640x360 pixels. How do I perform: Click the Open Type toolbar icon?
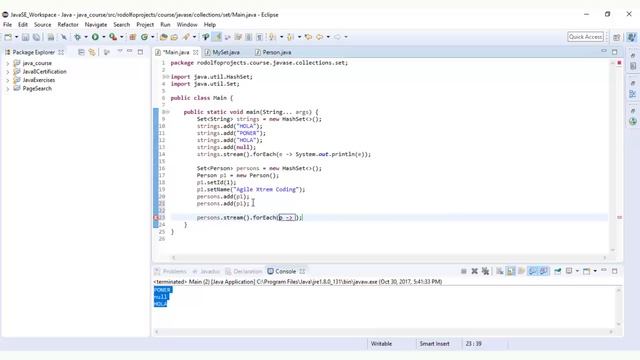(164, 37)
